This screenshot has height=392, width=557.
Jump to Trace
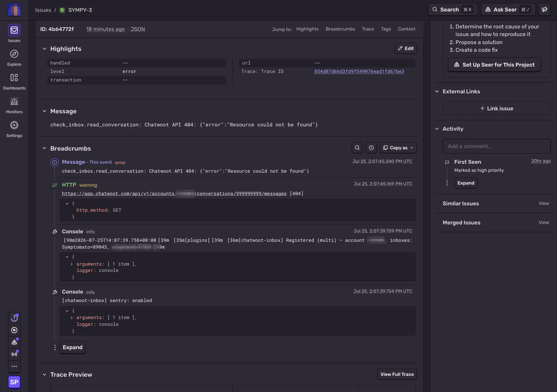click(368, 29)
